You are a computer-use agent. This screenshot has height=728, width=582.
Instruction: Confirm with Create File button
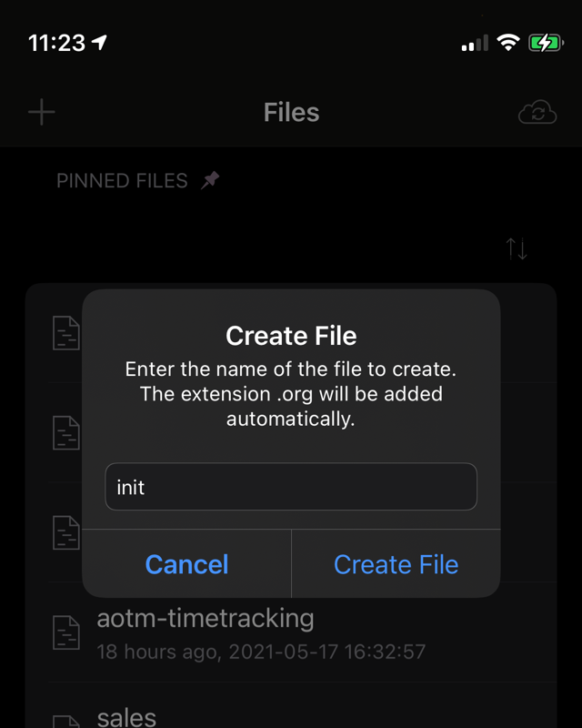[396, 563]
